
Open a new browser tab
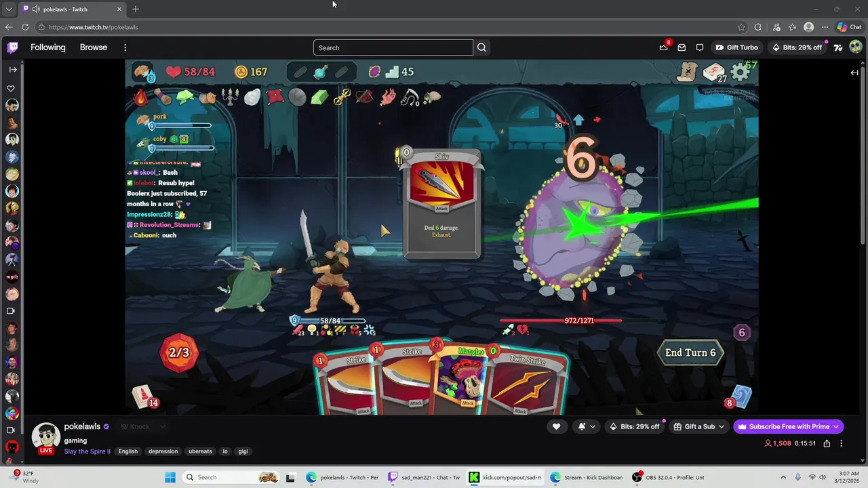tap(136, 9)
